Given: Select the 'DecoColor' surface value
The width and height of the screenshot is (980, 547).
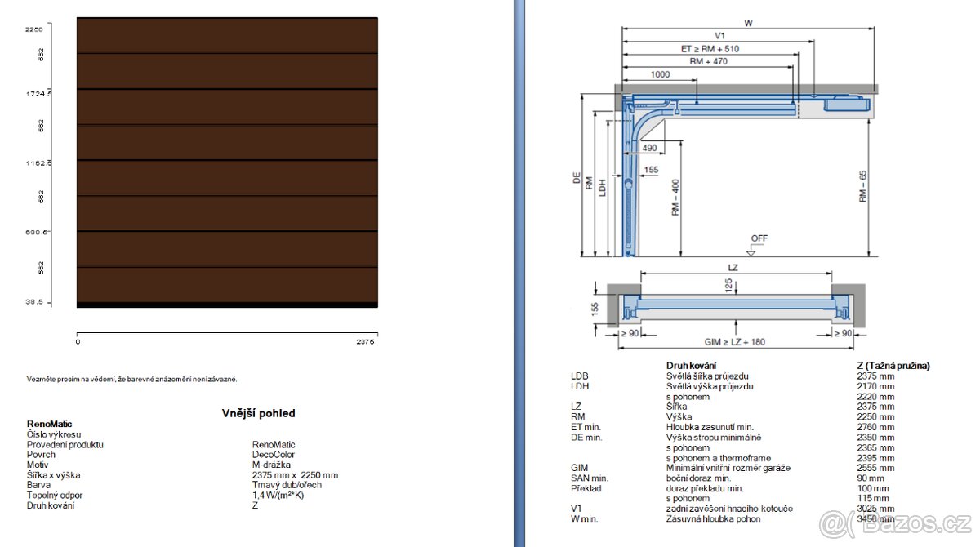Looking at the screenshot, I should click(274, 455).
